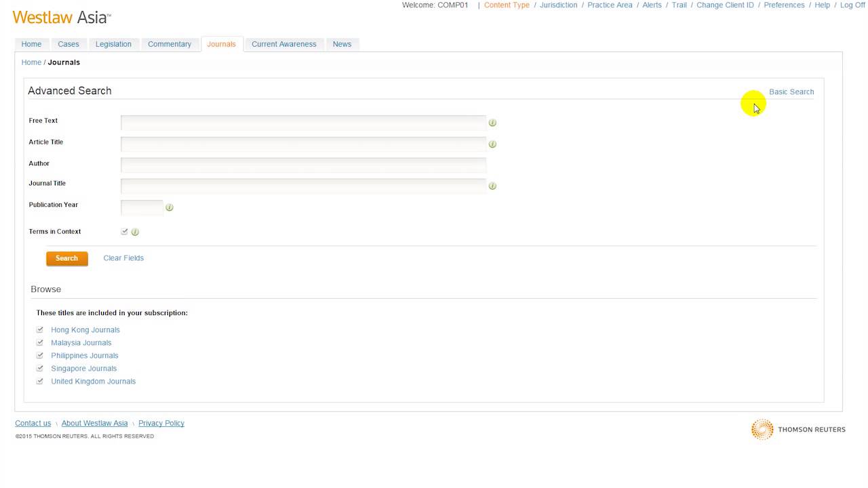Open Malaysia Journals link
The image size is (868, 488).
click(81, 343)
